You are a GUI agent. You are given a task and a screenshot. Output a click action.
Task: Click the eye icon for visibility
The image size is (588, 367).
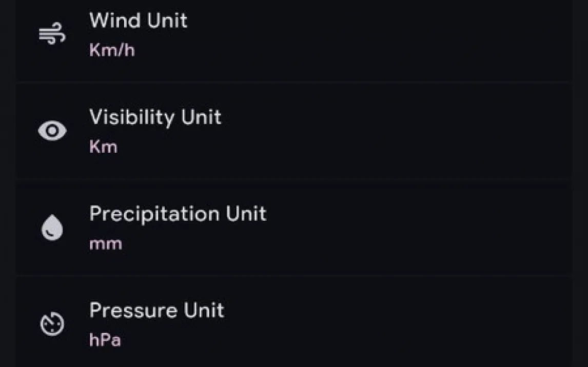coord(52,131)
